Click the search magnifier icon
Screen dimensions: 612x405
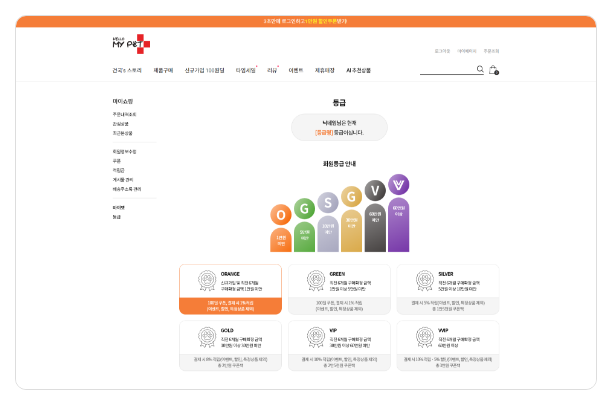pyautogui.click(x=480, y=70)
